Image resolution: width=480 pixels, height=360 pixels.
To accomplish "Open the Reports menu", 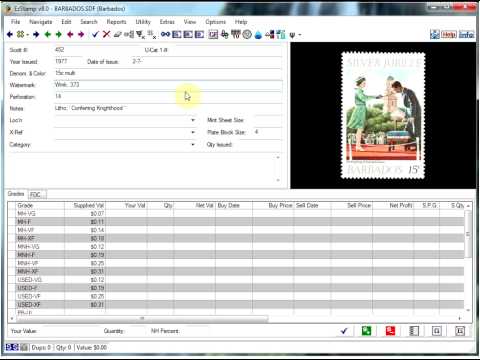I will pos(116,22).
